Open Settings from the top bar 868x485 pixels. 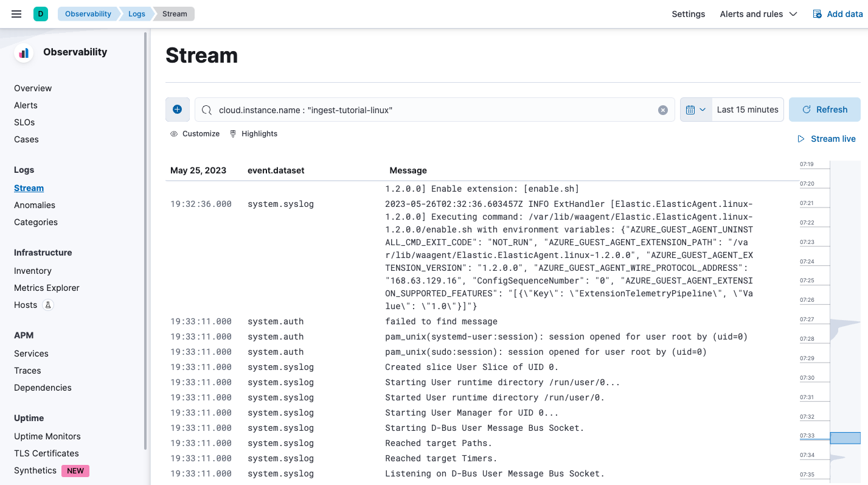[x=688, y=13]
